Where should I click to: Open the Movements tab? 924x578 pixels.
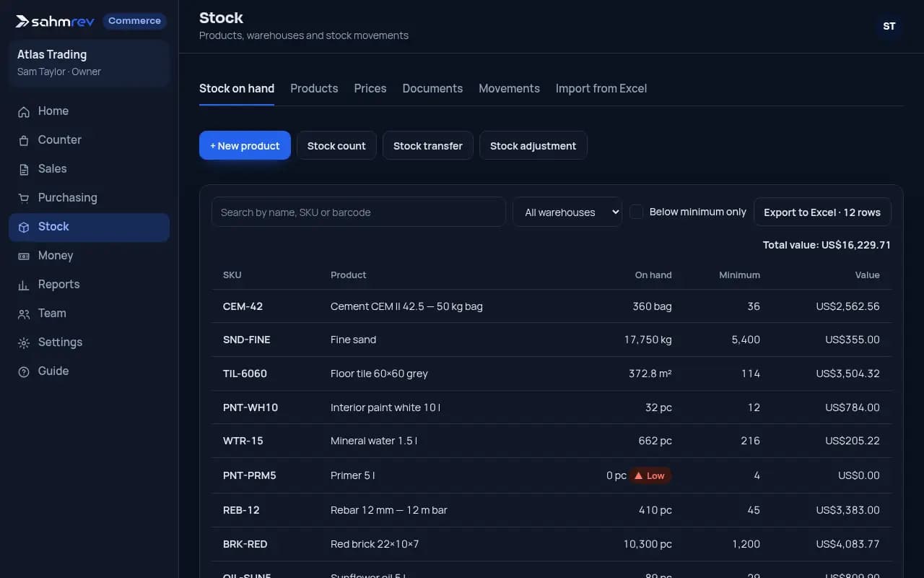[x=509, y=88]
